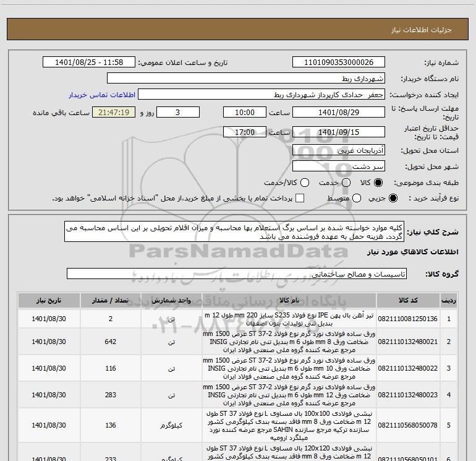Viewport: 476px width, 461px height.
Task: Click the 8 mm steel sheet name in row 2
Action: [x=289, y=342]
